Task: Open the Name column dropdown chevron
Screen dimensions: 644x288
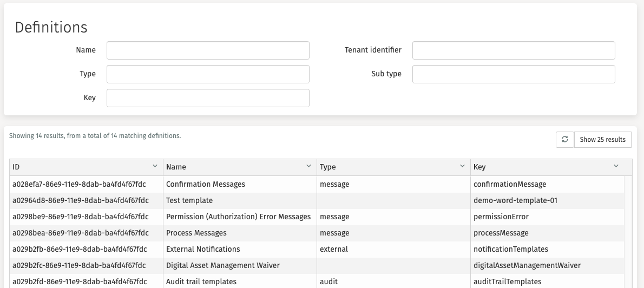Action: tap(308, 166)
